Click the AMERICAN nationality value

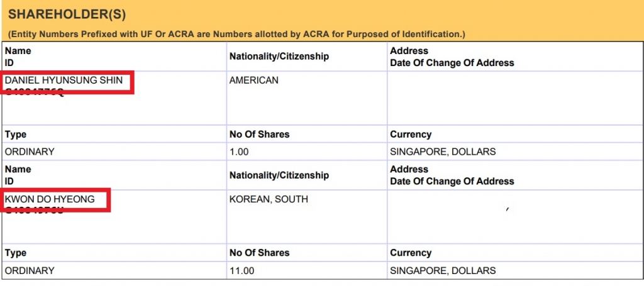[254, 80]
